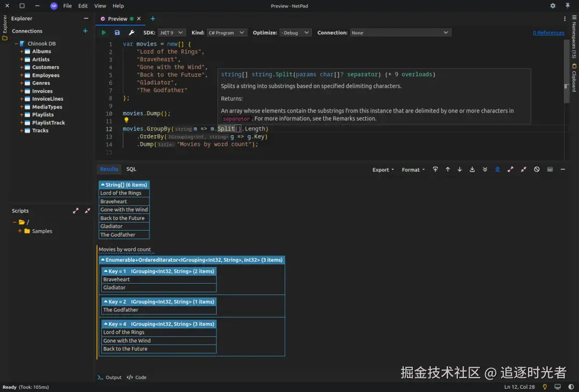This screenshot has width=579, height=392.
Task: Select the Genres table in Explorer
Action: pyautogui.click(x=41, y=83)
